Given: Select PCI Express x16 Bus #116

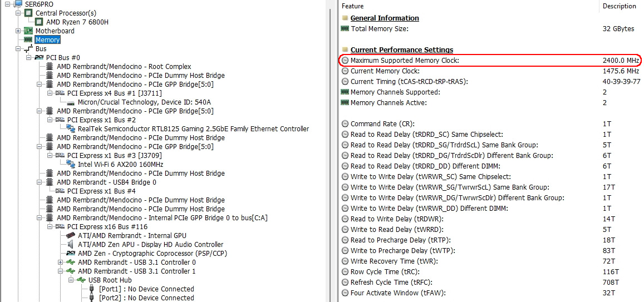Looking at the screenshot, I should [x=107, y=227].
